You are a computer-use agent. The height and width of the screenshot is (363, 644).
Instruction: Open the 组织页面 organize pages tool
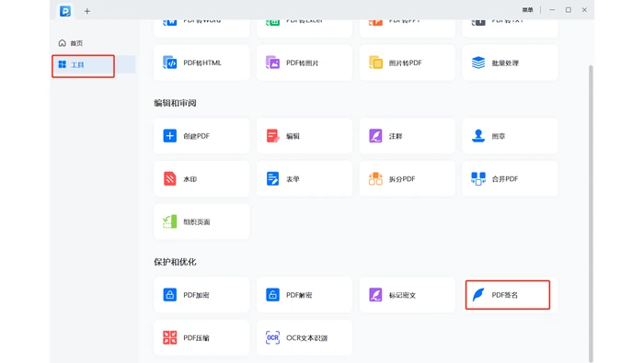pyautogui.click(x=201, y=221)
